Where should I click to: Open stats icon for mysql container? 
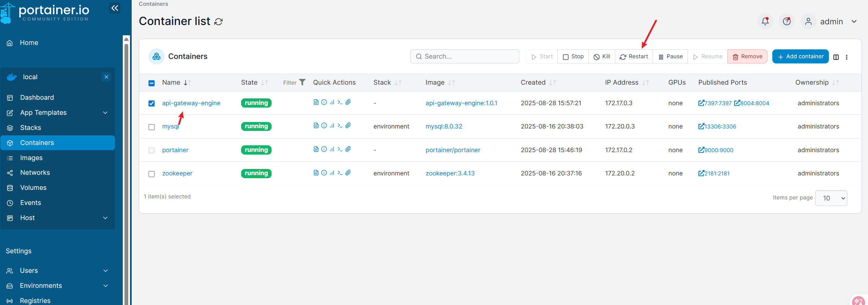[x=332, y=126]
